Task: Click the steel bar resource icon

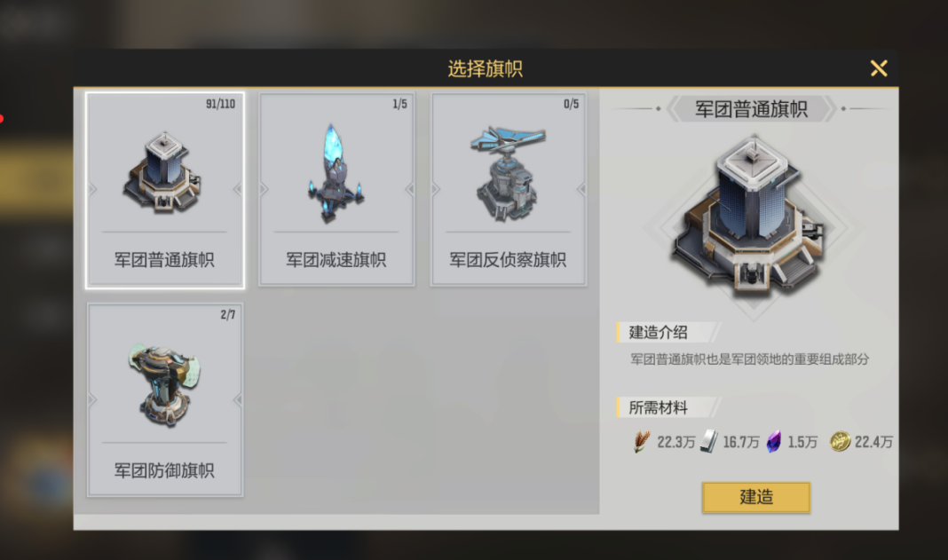Action: (708, 442)
